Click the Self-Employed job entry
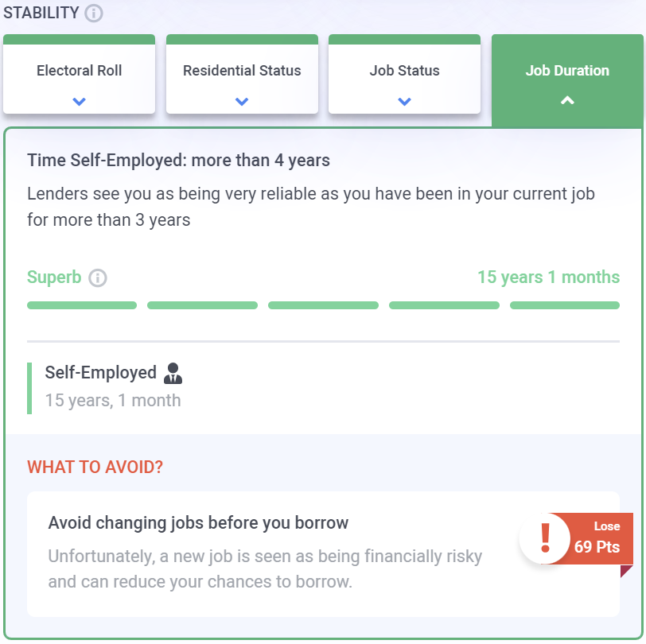 101,373
